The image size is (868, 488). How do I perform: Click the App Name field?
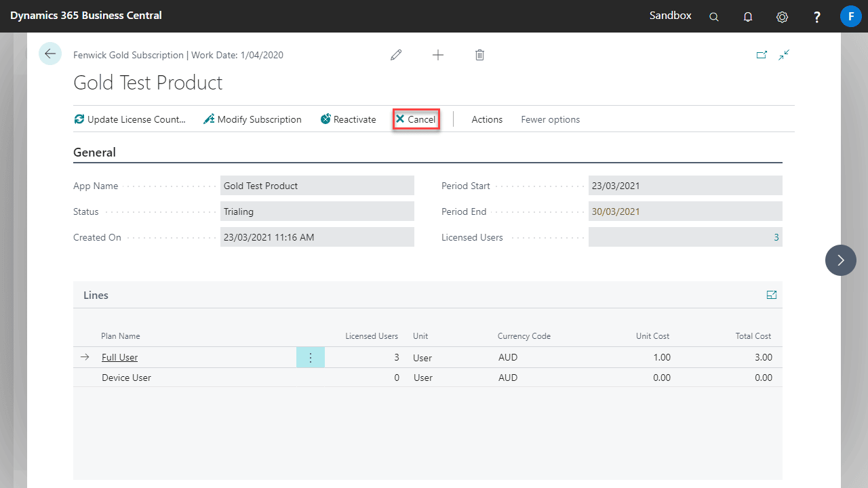click(317, 186)
